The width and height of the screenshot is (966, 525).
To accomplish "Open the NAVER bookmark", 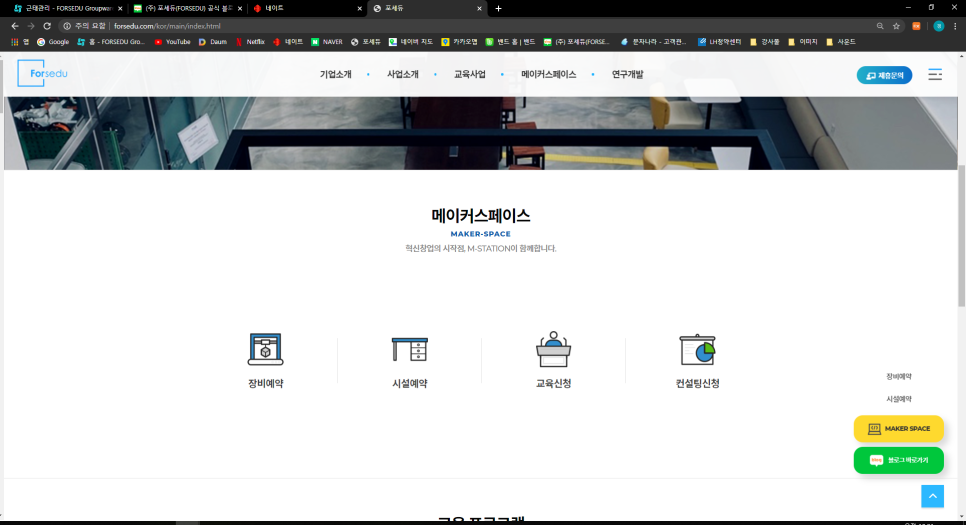I will 327,42.
